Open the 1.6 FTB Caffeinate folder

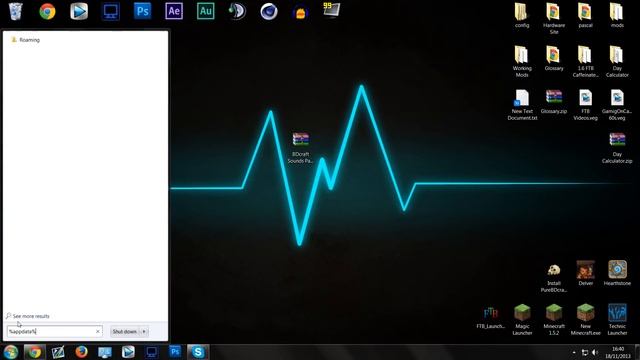(x=585, y=62)
